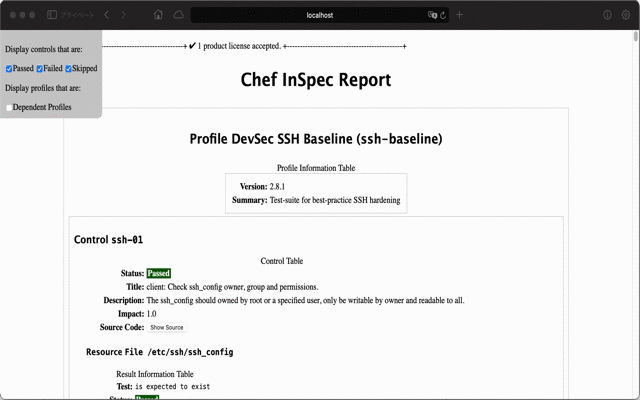Viewport: 640px width, 400px height.
Task: Click the info circle icon in toolbar
Action: click(607, 15)
